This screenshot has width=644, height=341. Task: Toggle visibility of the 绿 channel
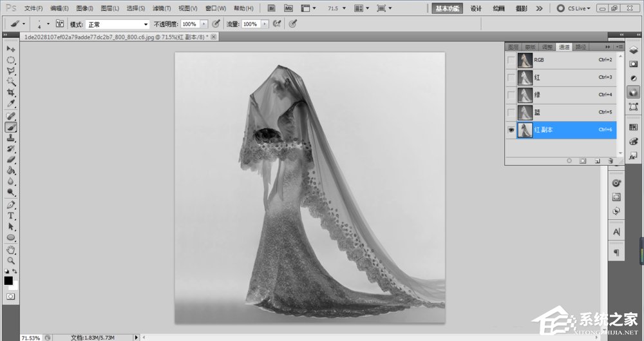[x=511, y=95]
